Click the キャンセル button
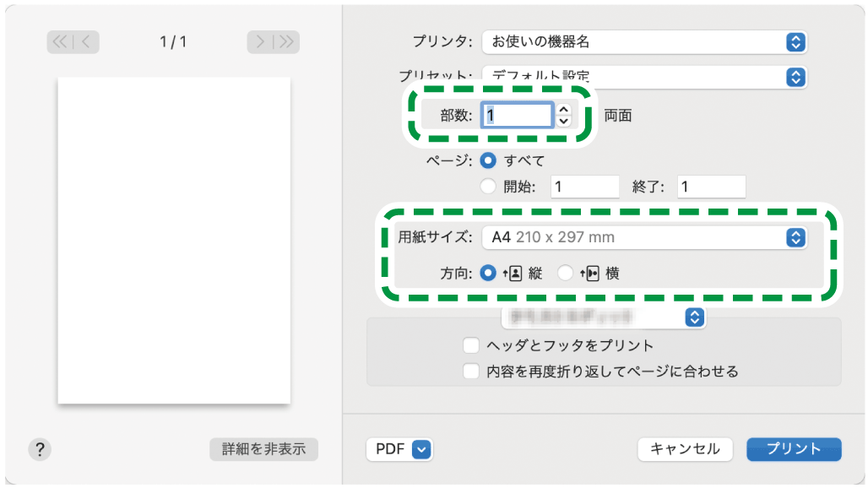Viewport: 868px width, 488px height. point(685,450)
